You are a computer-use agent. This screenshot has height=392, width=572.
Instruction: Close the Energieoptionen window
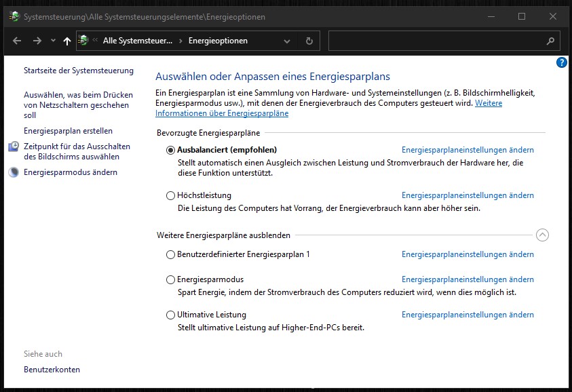pyautogui.click(x=553, y=16)
